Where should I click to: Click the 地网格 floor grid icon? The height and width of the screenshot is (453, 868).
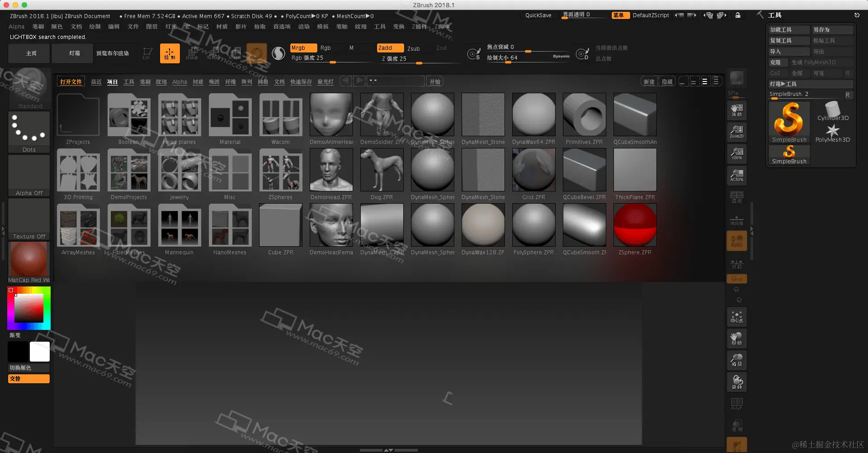pyautogui.click(x=737, y=219)
